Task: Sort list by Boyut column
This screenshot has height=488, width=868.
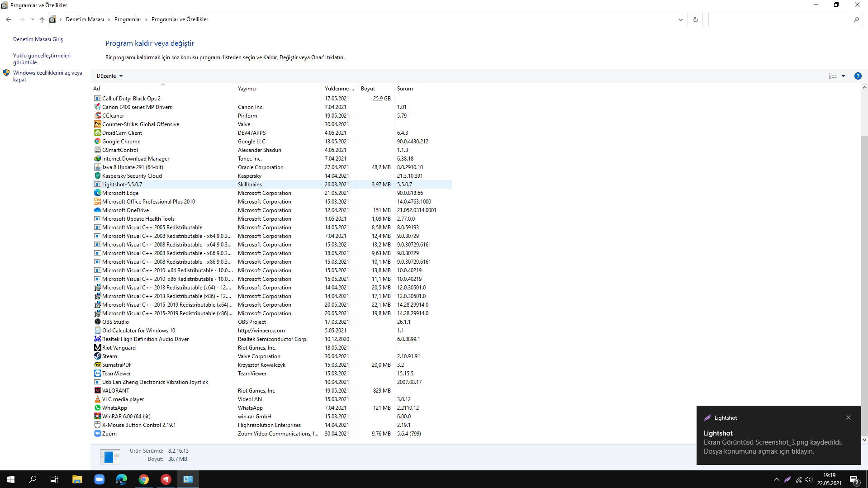Action: 376,89
